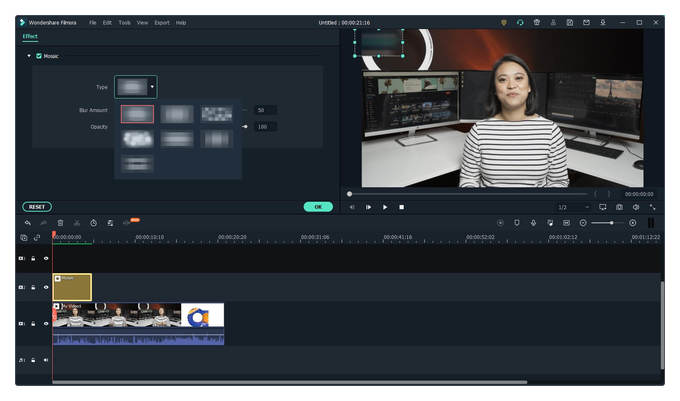Open the preview quality 1/2 dropdown

pyautogui.click(x=574, y=207)
